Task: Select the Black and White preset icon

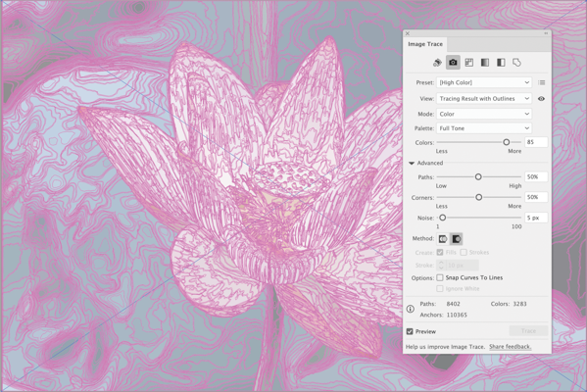Action: click(501, 63)
